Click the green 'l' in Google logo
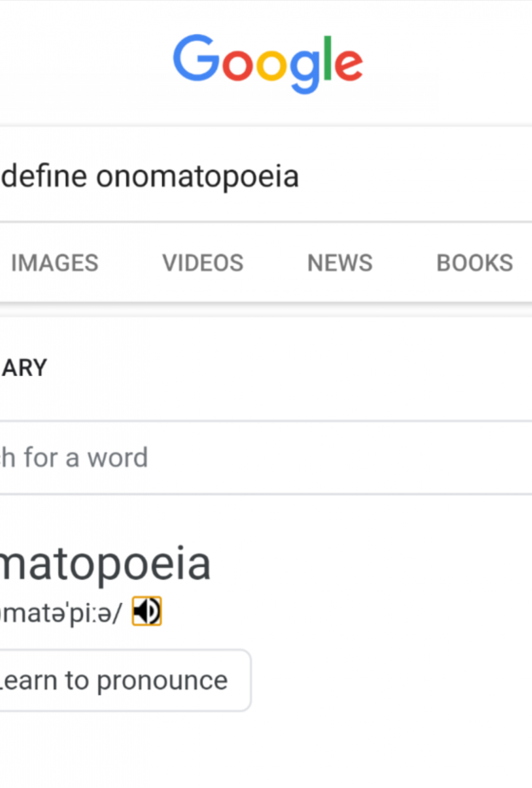Image resolution: width=532 pixels, height=788 pixels. (x=326, y=58)
